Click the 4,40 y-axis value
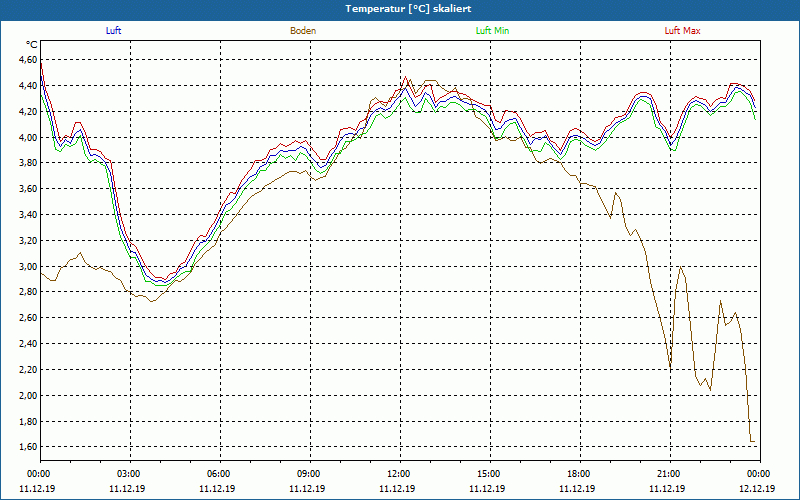800x500 pixels. 28,86
